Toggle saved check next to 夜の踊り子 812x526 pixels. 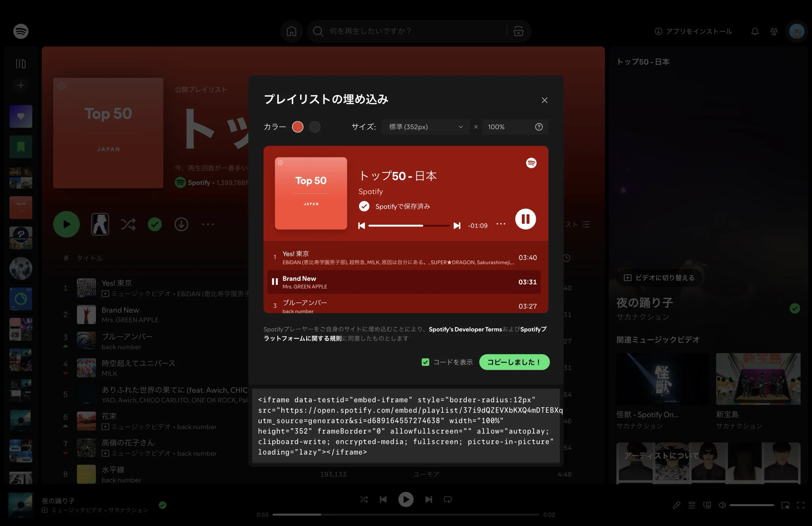(x=795, y=308)
